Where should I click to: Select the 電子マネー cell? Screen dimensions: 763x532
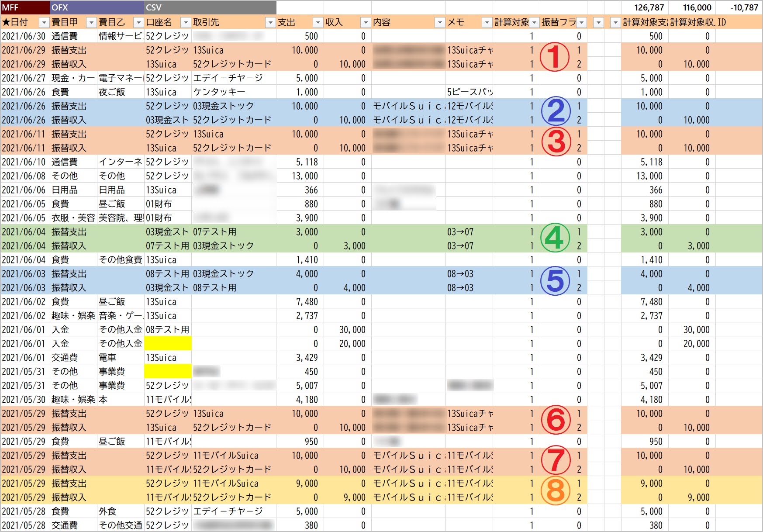tap(121, 78)
